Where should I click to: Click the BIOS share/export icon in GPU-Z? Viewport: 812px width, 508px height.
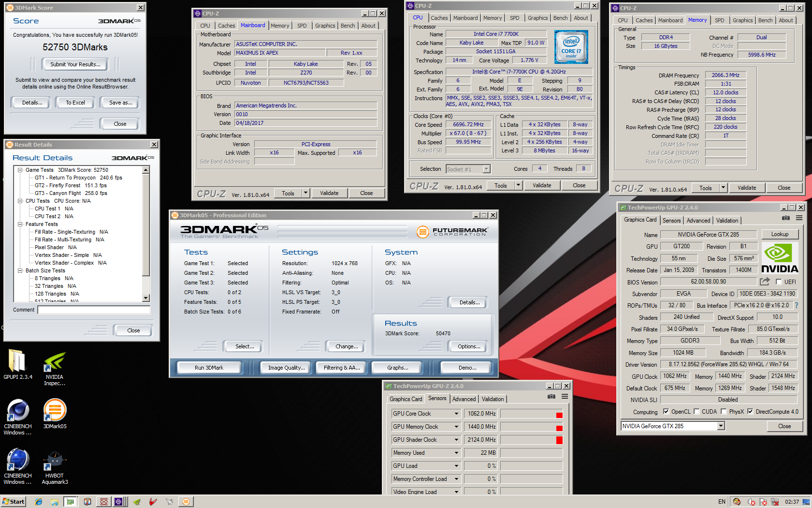click(x=765, y=281)
